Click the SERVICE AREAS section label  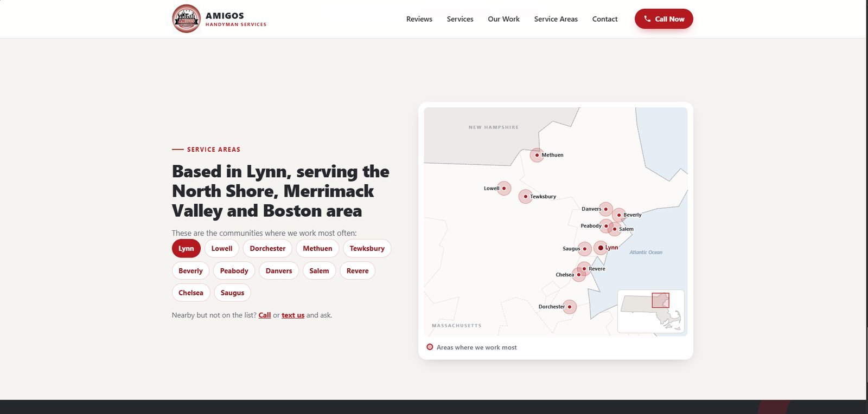pyautogui.click(x=214, y=150)
